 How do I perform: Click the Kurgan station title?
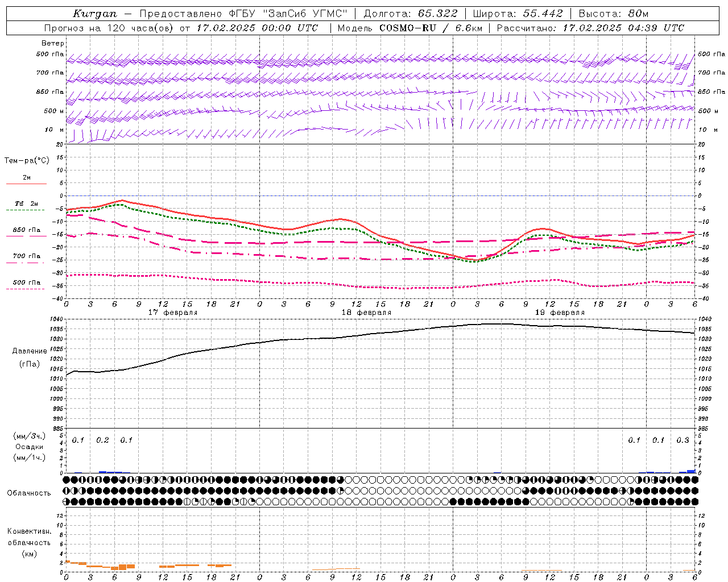[94, 14]
